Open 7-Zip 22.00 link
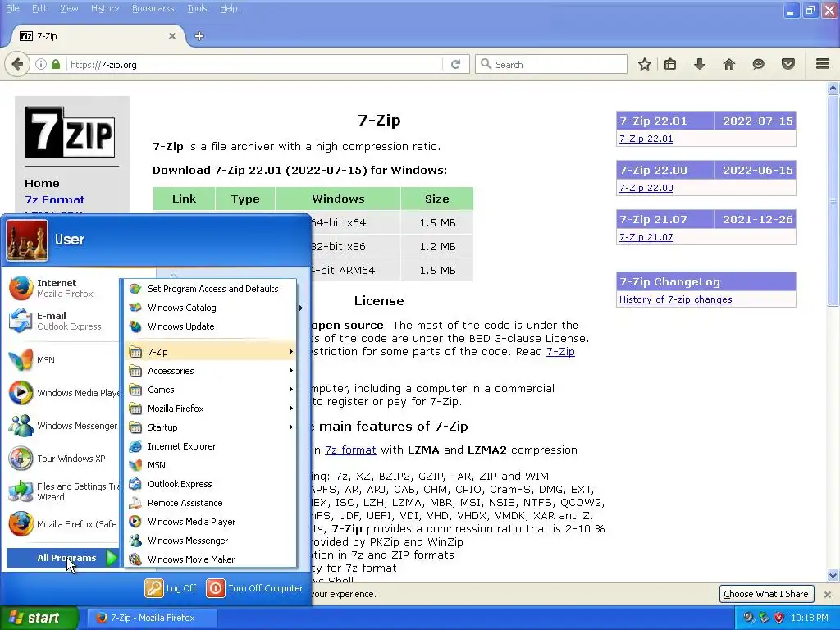This screenshot has height=630, width=840. 646,188
